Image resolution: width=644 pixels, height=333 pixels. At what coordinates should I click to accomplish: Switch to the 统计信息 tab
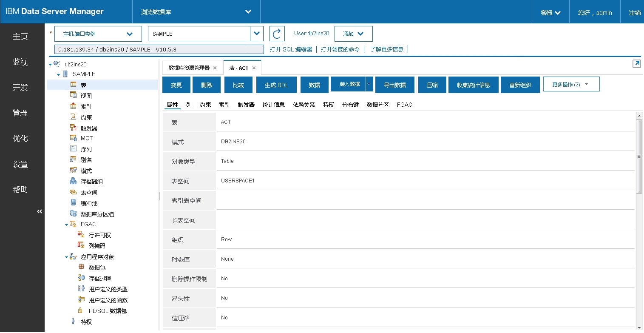click(x=273, y=105)
